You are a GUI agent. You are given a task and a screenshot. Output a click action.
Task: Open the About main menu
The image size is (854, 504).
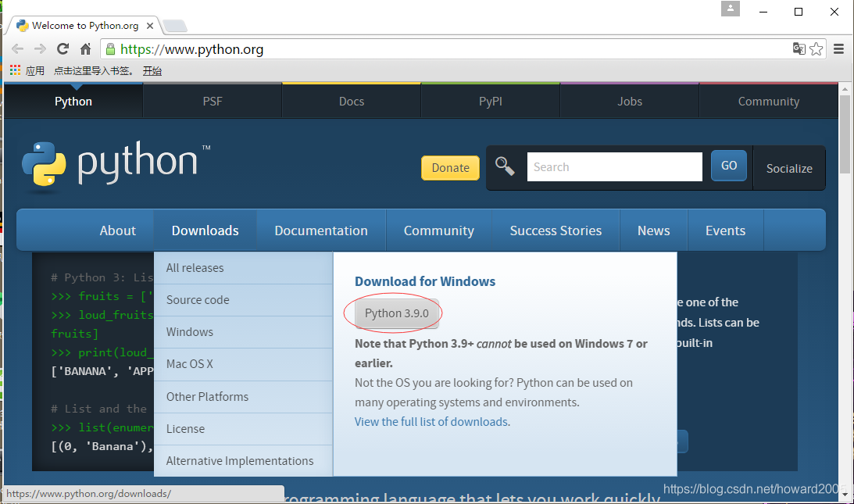(118, 231)
